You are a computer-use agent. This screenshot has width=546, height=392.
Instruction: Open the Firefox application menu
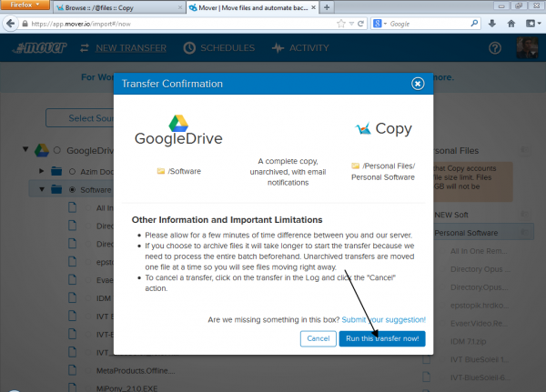(25, 5)
